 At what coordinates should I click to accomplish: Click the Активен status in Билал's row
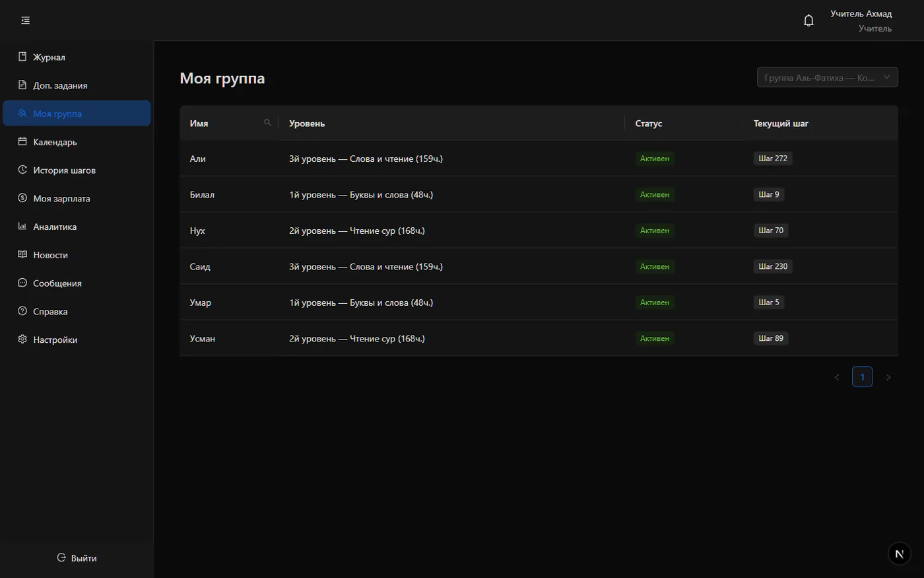655,195
